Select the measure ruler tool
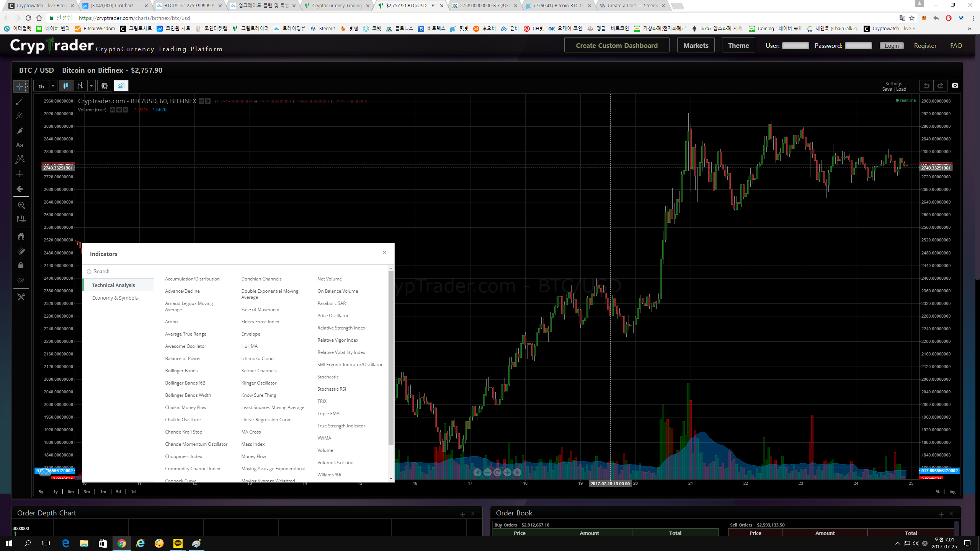The height and width of the screenshot is (551, 980). point(21,219)
